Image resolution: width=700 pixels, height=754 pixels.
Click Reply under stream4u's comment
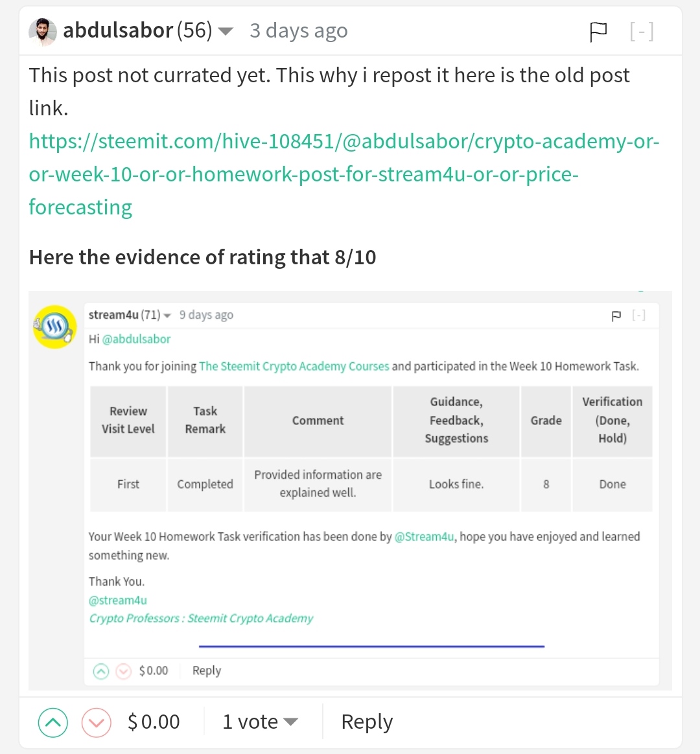pyautogui.click(x=206, y=671)
